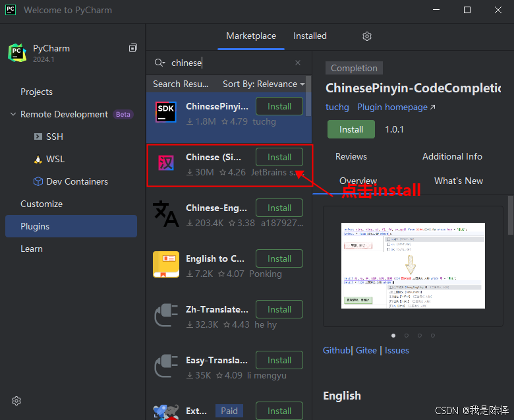This screenshot has height=420, width=514.
Task: Install the Chinese (Simplified) language pack
Action: pos(279,157)
